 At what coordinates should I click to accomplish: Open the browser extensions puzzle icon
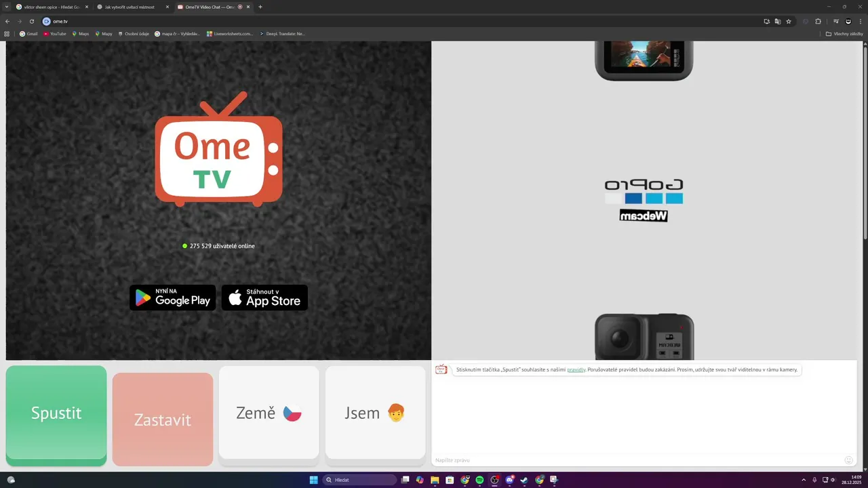point(818,21)
